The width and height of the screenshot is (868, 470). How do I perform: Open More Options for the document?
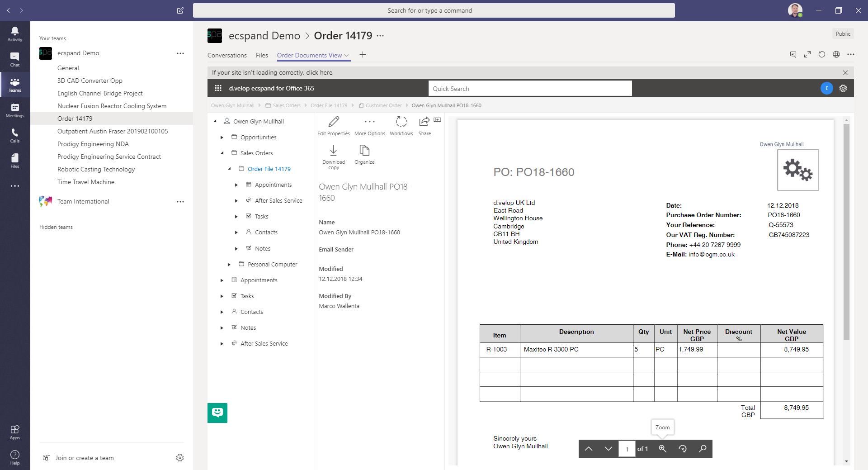point(370,126)
